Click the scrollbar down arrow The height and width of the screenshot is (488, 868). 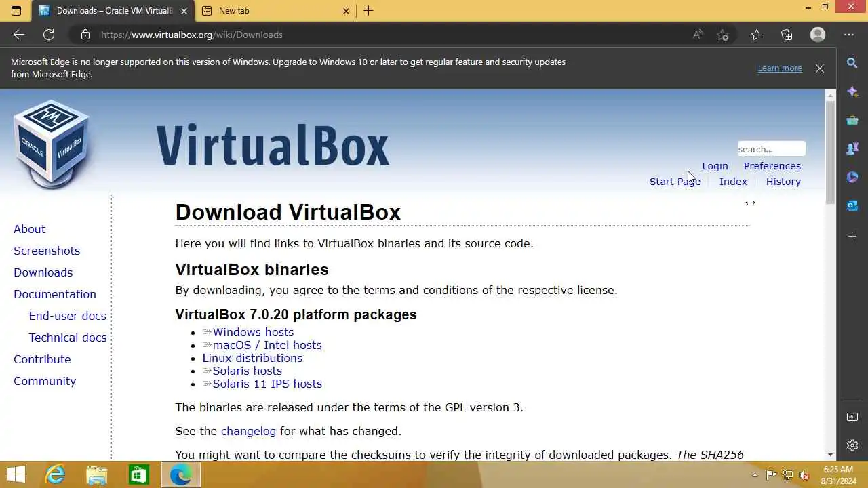click(x=830, y=454)
